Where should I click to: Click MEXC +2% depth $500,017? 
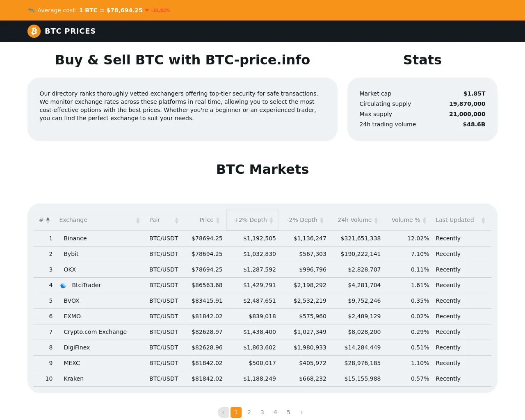262,363
